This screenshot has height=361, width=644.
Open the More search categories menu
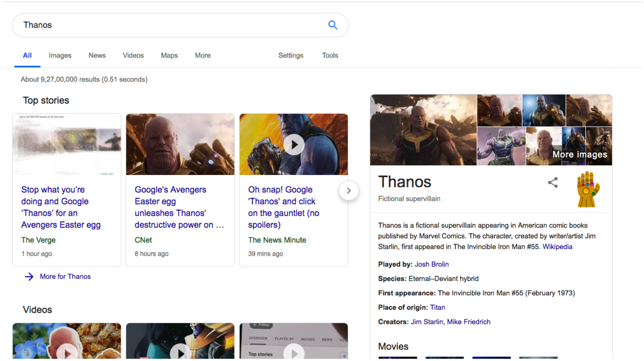[203, 56]
